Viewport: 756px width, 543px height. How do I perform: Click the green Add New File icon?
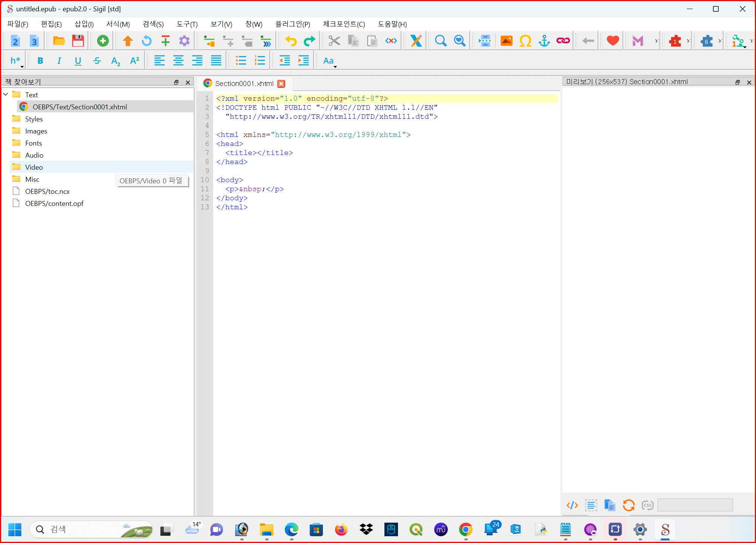103,41
